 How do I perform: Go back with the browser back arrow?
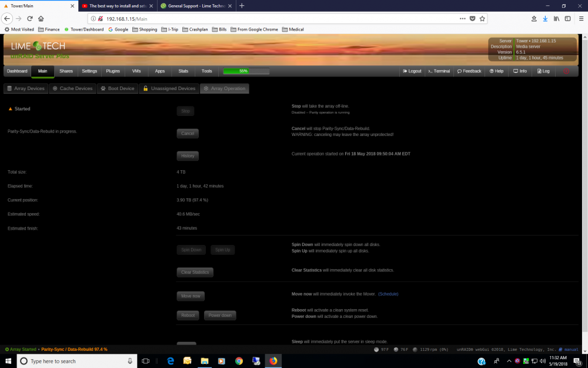coord(7,18)
